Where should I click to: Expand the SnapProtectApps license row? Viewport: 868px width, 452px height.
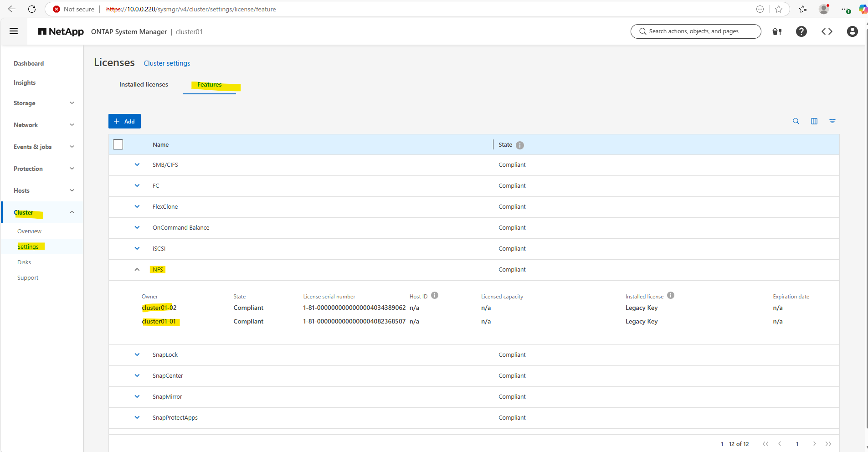(x=137, y=417)
